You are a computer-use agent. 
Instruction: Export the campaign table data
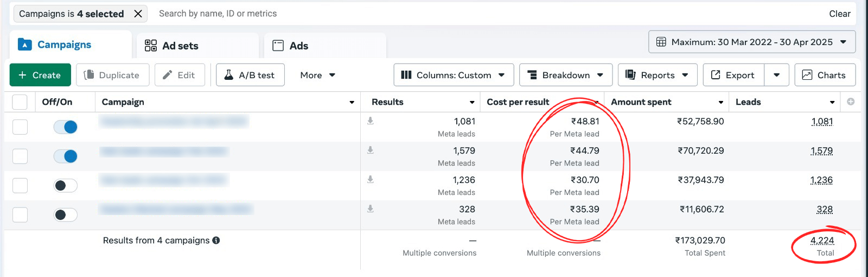[733, 75]
